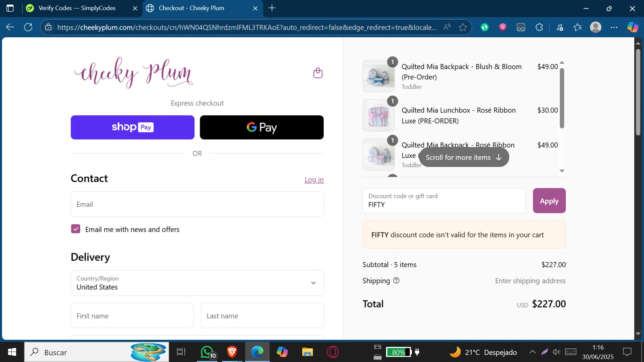Open Windows Start menu
This screenshot has height=362, width=644.
click(x=12, y=352)
